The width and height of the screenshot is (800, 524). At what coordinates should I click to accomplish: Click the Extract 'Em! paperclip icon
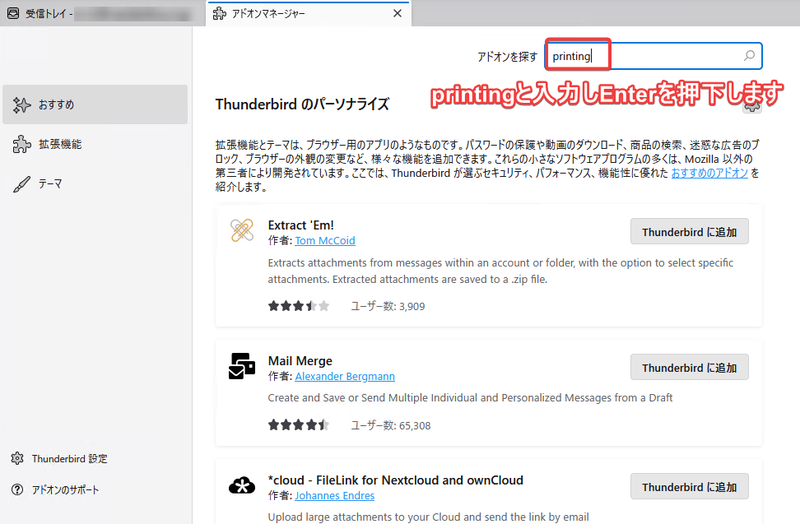[242, 230]
